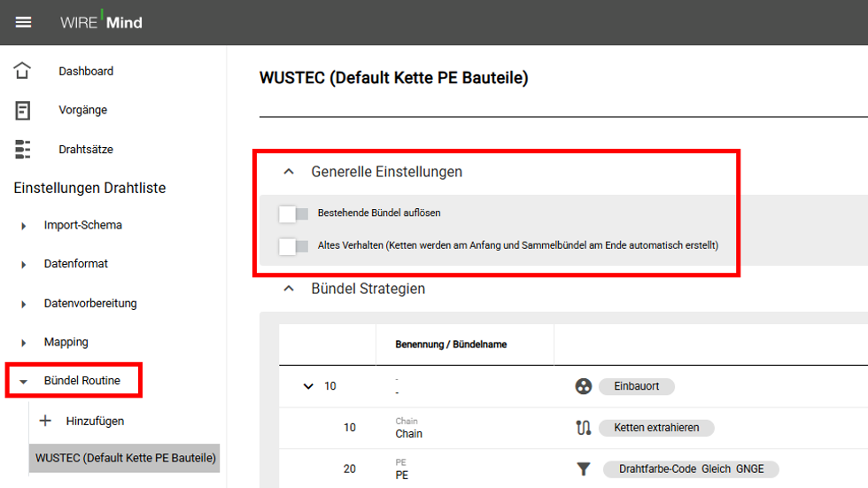This screenshot has height=488, width=868.
Task: Click the Ketten extrahieren chain icon
Action: [584, 428]
